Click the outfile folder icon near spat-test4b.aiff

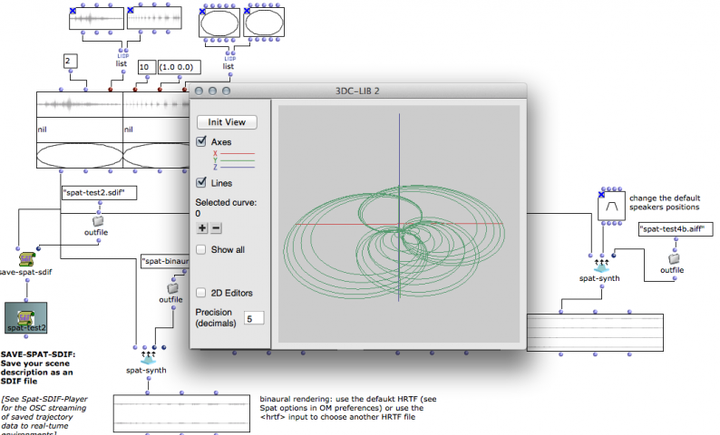click(671, 256)
